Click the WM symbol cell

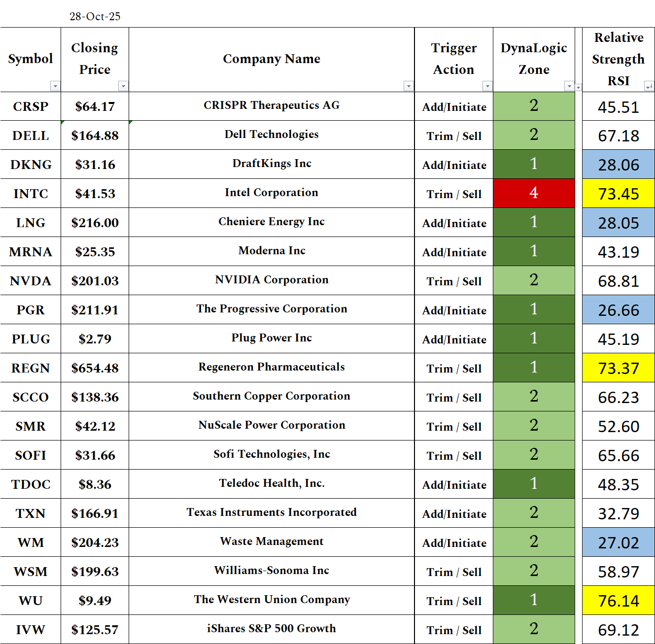31,542
